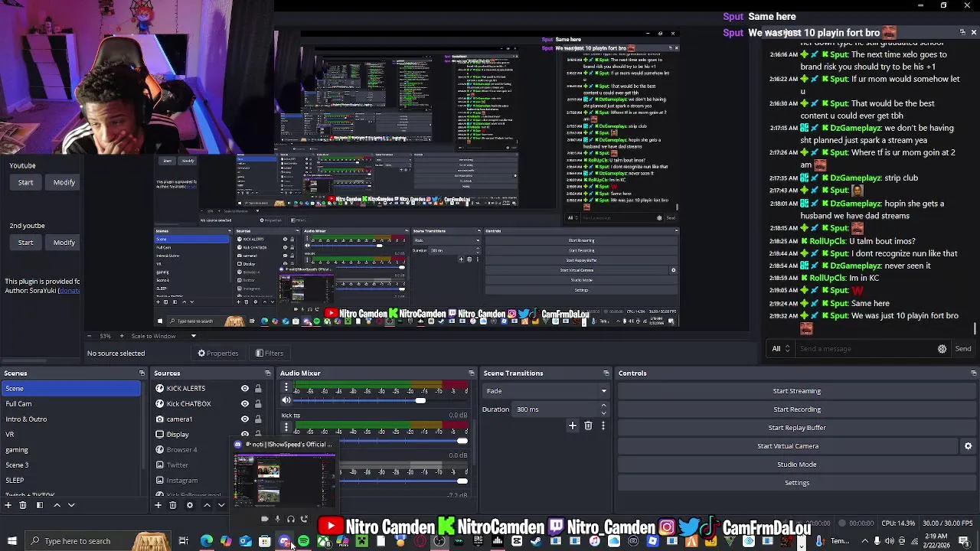Select the SLEEP scene
This screenshot has width=980, height=551.
click(71, 481)
